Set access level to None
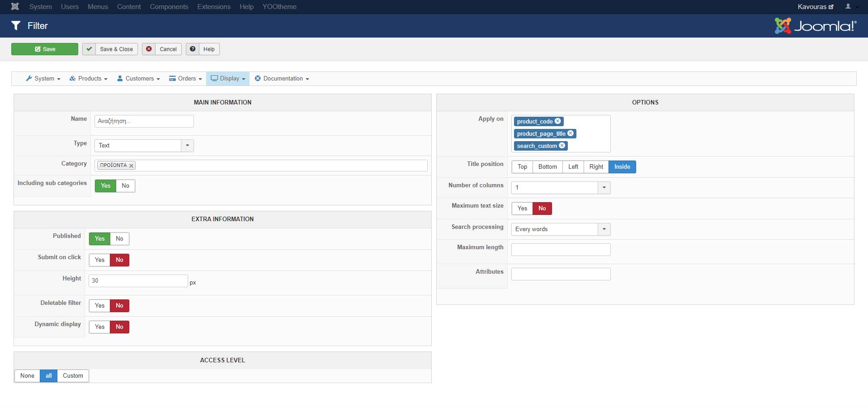868x408 pixels. (27, 376)
